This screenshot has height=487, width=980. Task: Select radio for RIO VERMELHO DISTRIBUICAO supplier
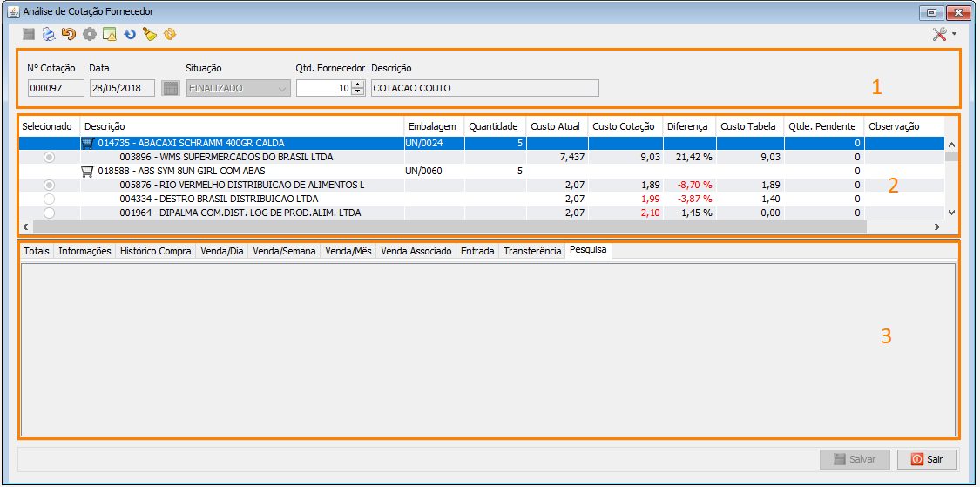49,186
